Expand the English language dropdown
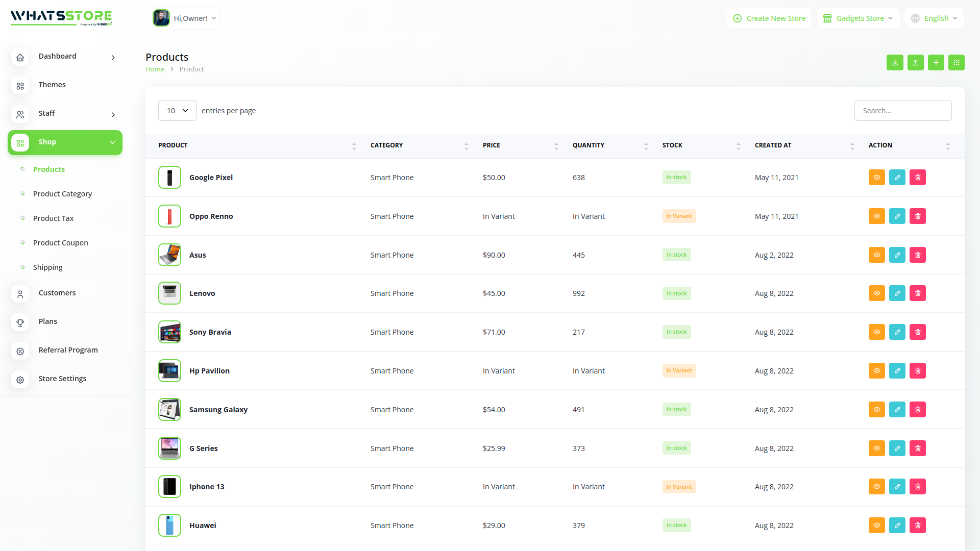This screenshot has width=980, height=551. pyautogui.click(x=934, y=18)
